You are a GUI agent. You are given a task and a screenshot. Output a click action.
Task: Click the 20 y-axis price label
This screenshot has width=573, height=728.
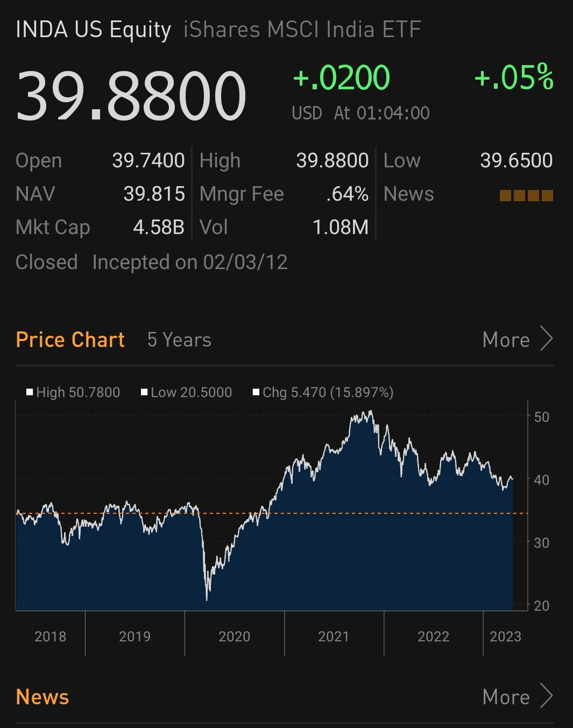click(x=541, y=605)
